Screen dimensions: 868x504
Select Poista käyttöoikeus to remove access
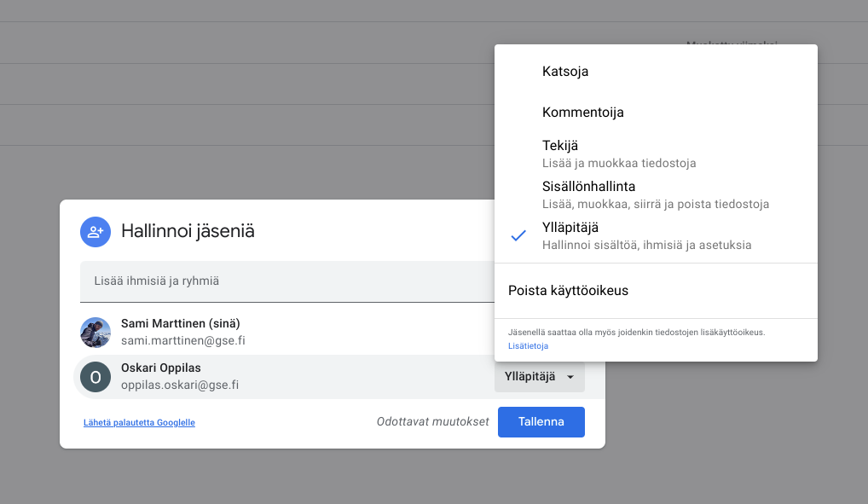pos(568,291)
